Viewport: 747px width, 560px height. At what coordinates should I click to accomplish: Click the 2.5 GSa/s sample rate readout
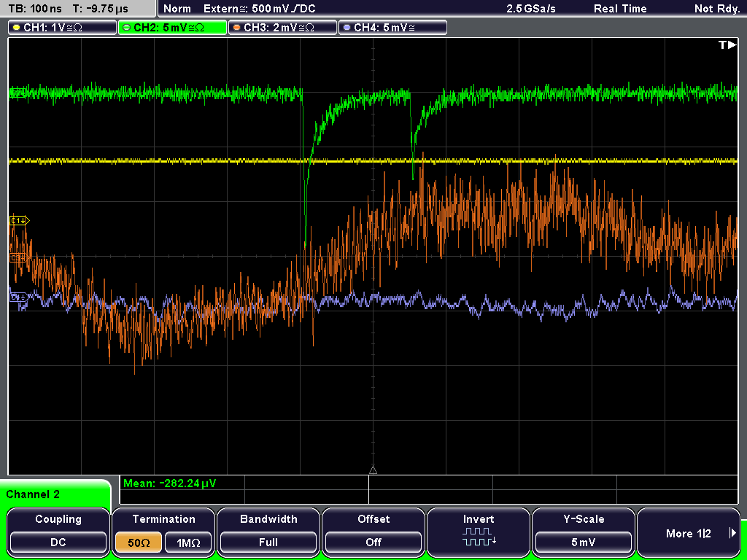pyautogui.click(x=531, y=9)
